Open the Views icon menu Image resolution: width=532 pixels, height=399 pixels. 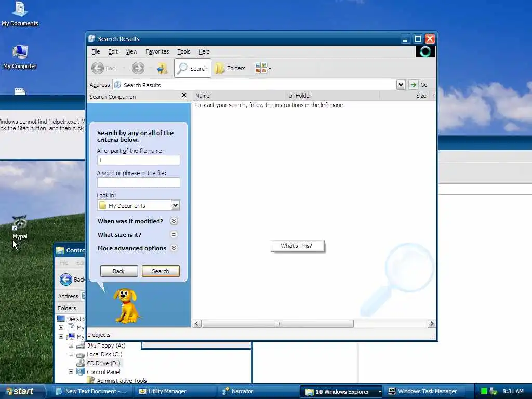coord(263,68)
